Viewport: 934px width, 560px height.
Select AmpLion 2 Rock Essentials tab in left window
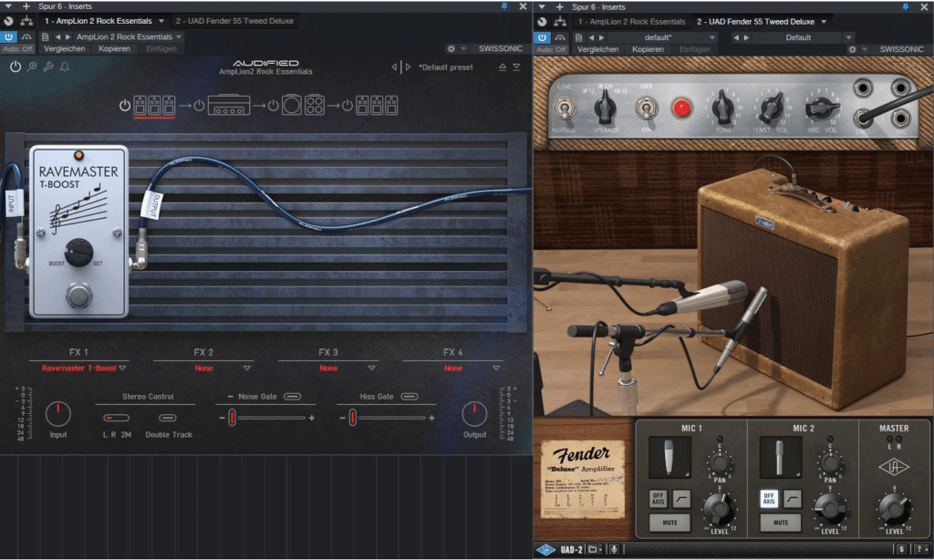pyautogui.click(x=104, y=21)
